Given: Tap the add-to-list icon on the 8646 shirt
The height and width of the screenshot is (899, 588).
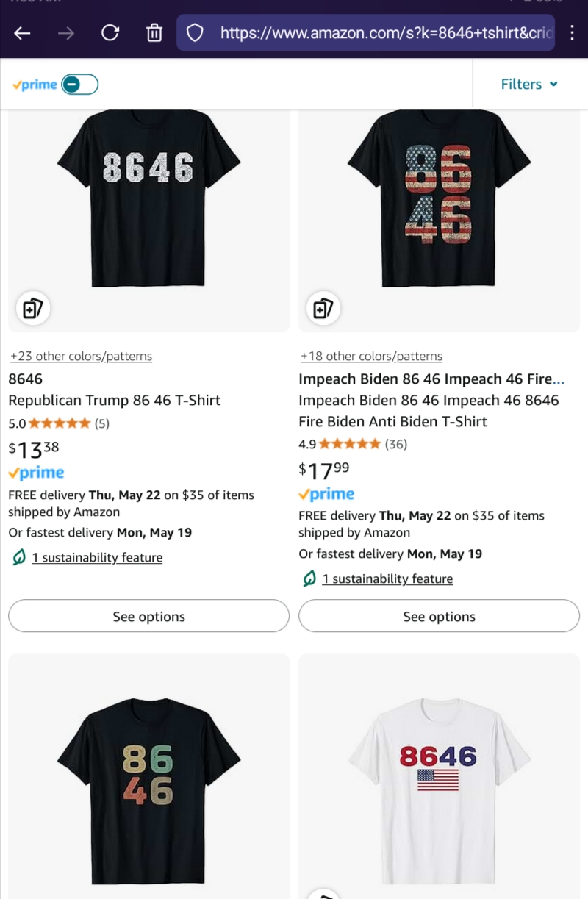Looking at the screenshot, I should tap(33, 309).
